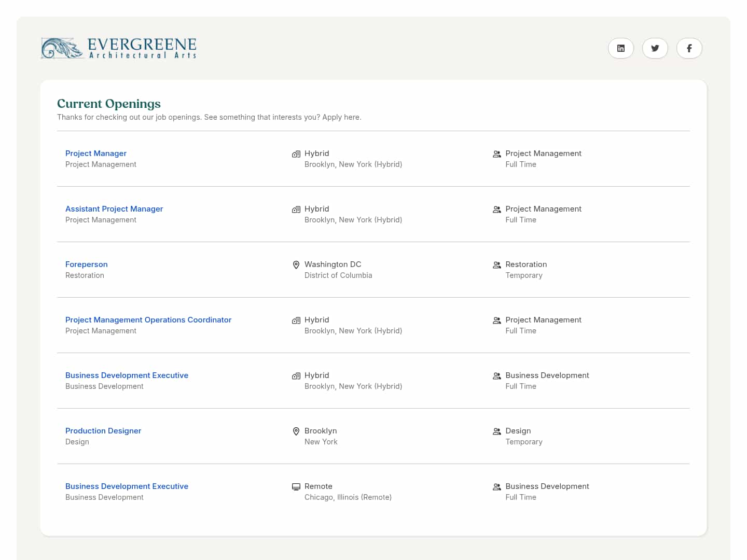This screenshot has width=747, height=560.
Task: Click 'Chicago, Illinois (Remote)' location text
Action: pyautogui.click(x=348, y=497)
